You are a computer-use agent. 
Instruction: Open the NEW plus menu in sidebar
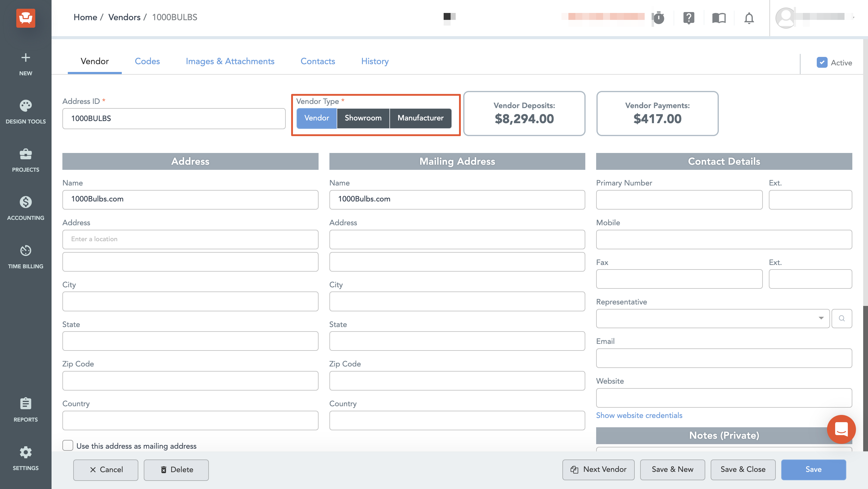[26, 64]
